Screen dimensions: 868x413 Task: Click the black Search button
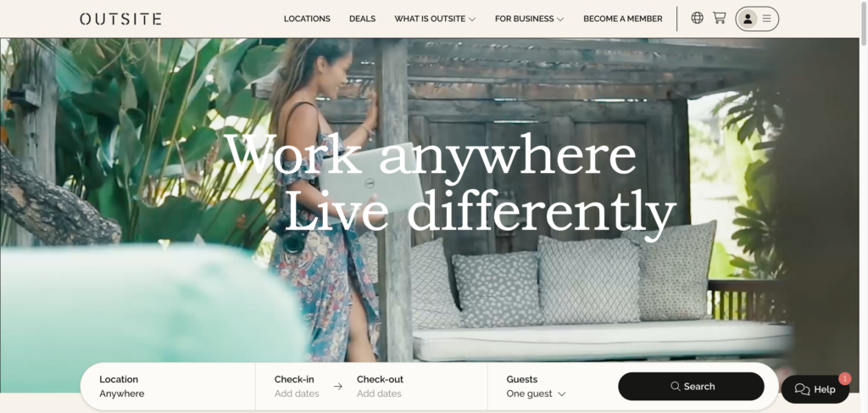coord(691,387)
